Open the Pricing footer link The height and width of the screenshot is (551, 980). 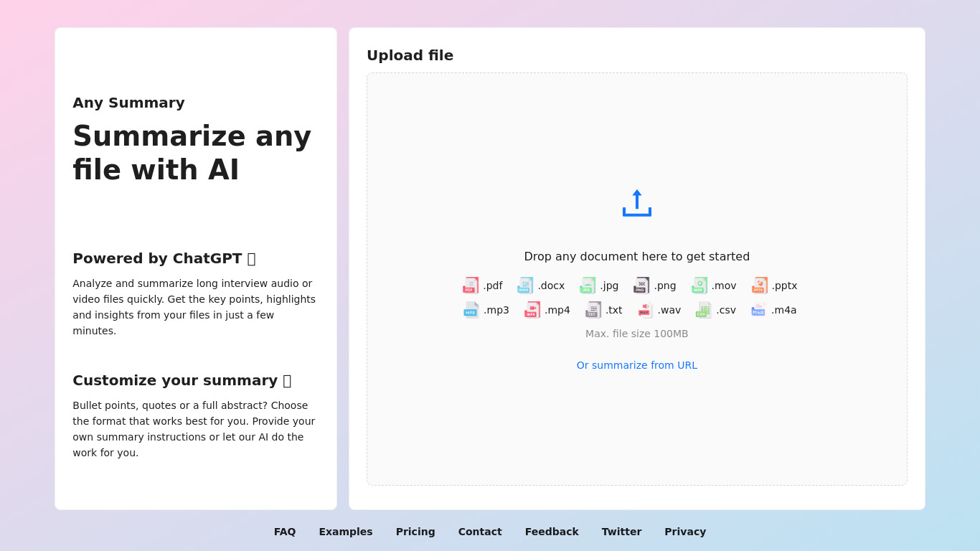[x=415, y=532]
